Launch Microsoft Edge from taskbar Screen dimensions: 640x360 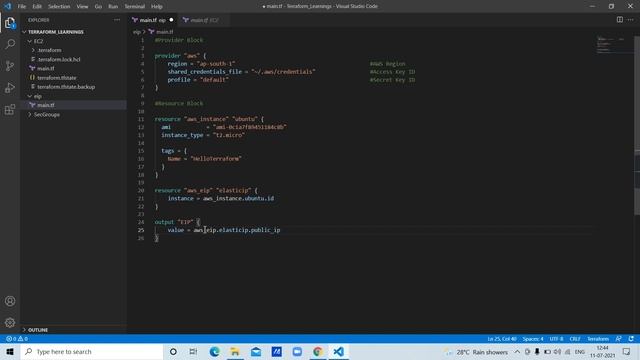[x=214, y=351]
